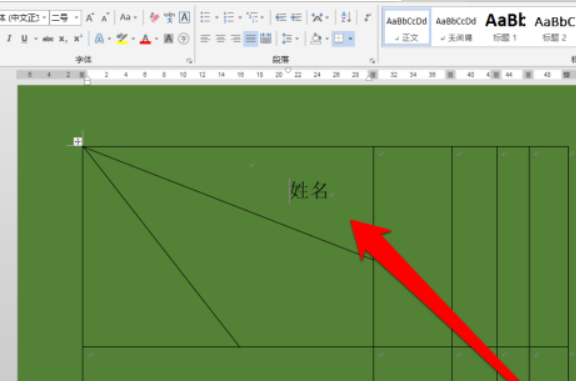Apply the 标题 2 heading style
576x381 pixels.
(x=554, y=28)
